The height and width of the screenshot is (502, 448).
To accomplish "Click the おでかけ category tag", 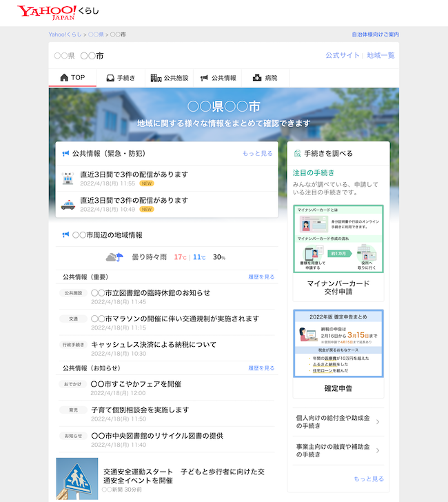I will (x=73, y=384).
